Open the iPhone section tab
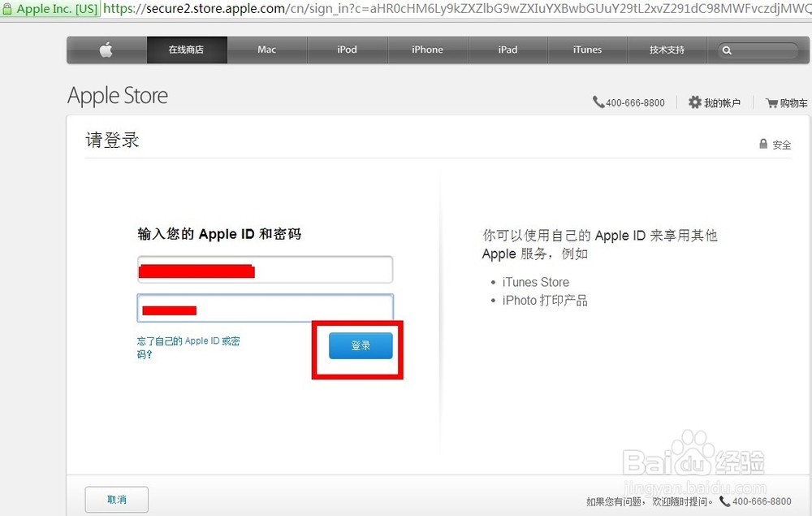The height and width of the screenshot is (516, 812). (x=427, y=50)
